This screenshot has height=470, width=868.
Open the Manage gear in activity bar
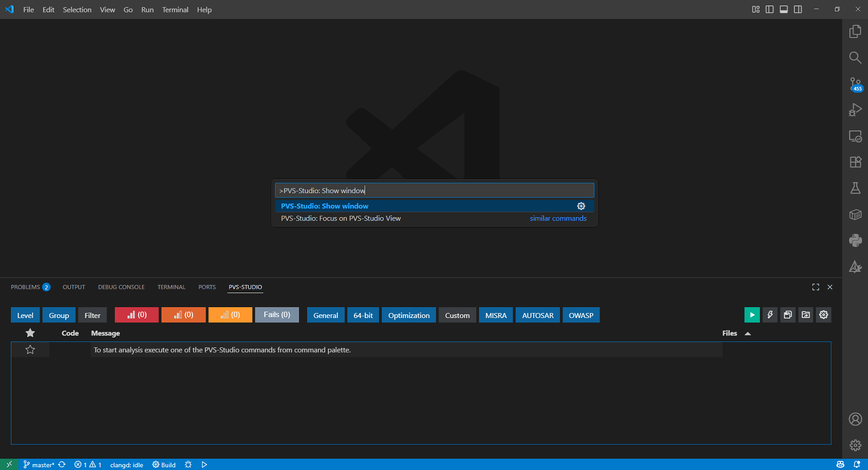tap(855, 445)
